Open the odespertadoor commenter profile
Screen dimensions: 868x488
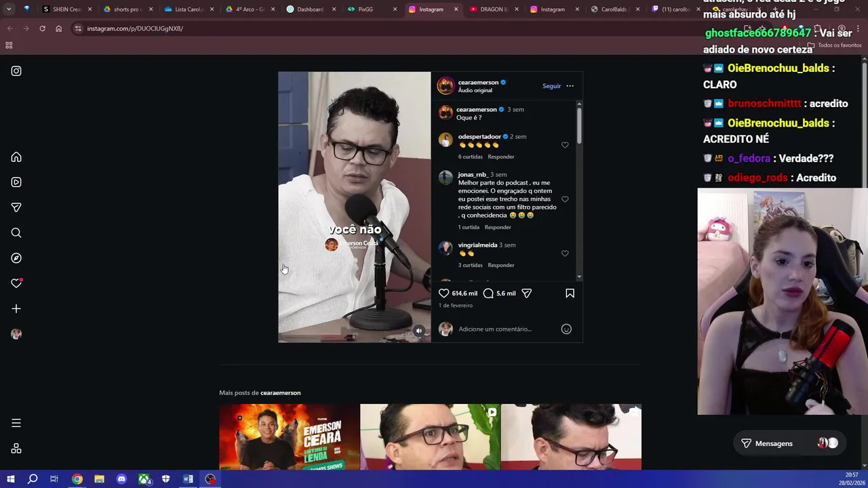479,136
